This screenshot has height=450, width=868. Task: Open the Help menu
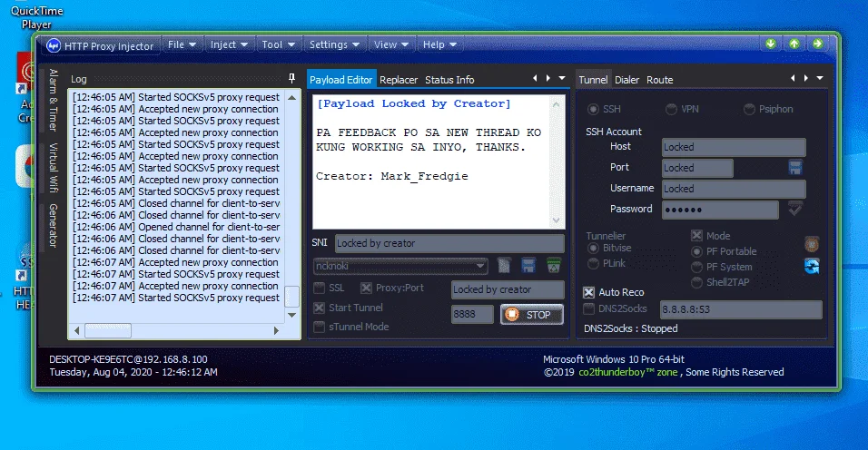[x=439, y=44]
